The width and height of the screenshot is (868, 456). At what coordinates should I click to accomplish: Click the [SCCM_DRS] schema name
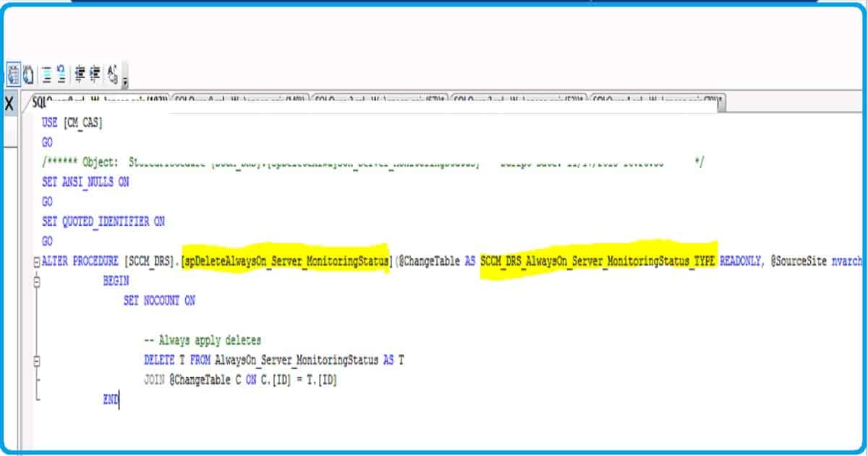pos(150,261)
